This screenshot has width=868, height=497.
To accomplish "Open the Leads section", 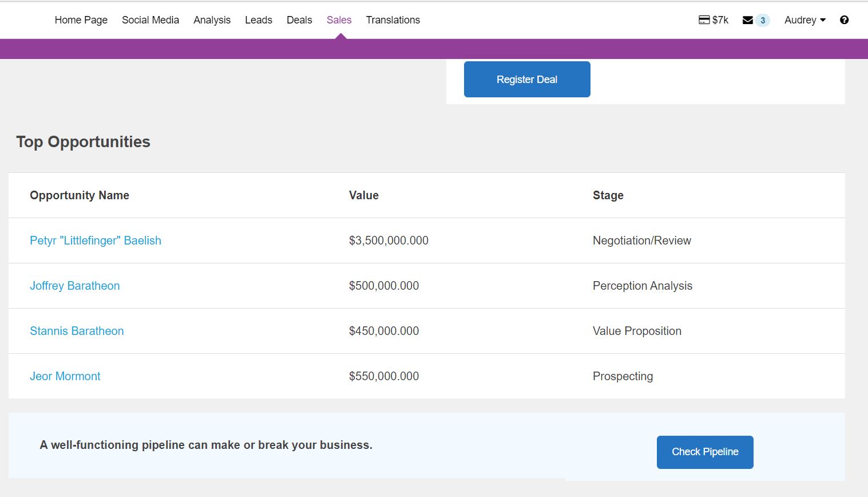I will (x=259, y=19).
